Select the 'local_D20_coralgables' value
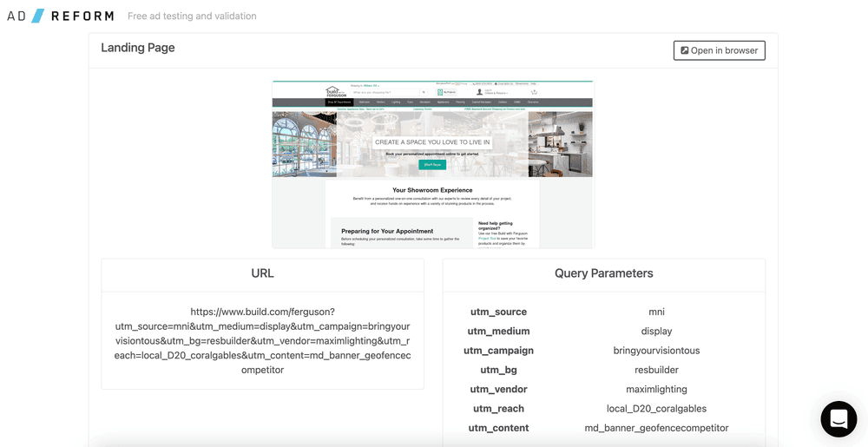Viewport: 868px width, 447px height. 656,409
